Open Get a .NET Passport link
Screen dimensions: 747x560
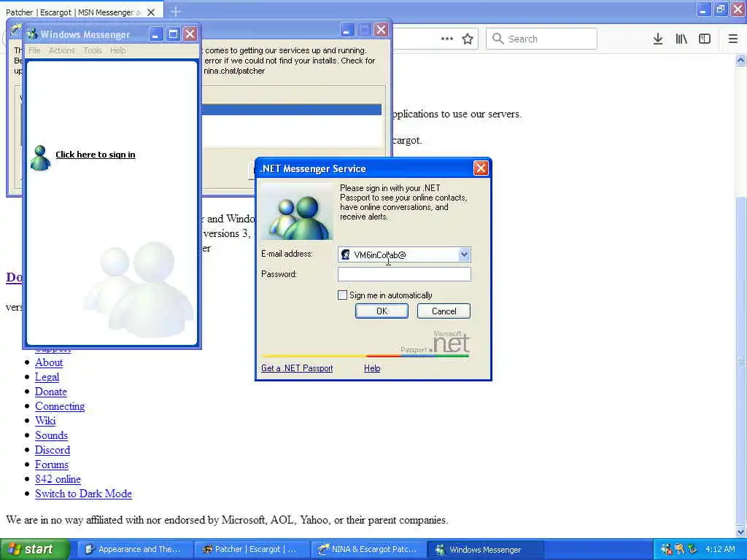coord(297,368)
